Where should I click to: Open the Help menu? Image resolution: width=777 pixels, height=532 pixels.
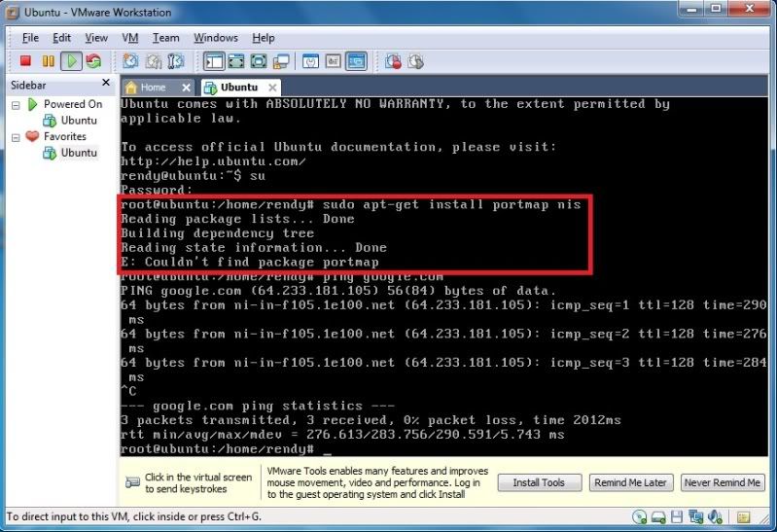[x=264, y=38]
